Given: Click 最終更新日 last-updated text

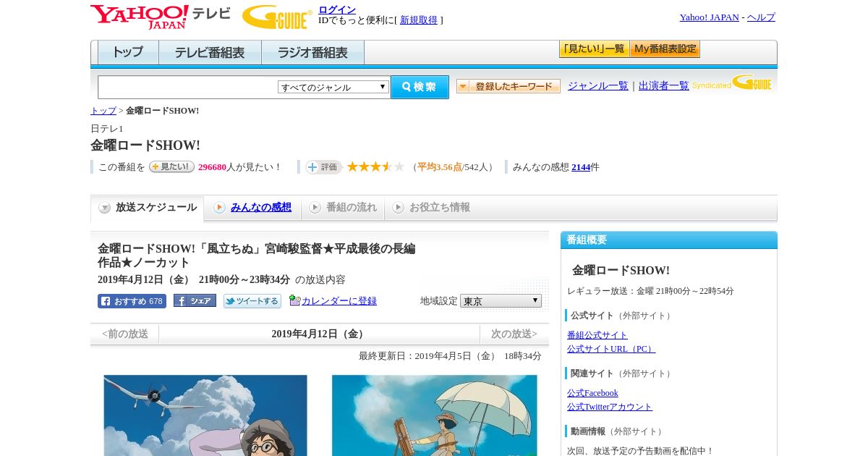Looking at the screenshot, I should click(450, 356).
